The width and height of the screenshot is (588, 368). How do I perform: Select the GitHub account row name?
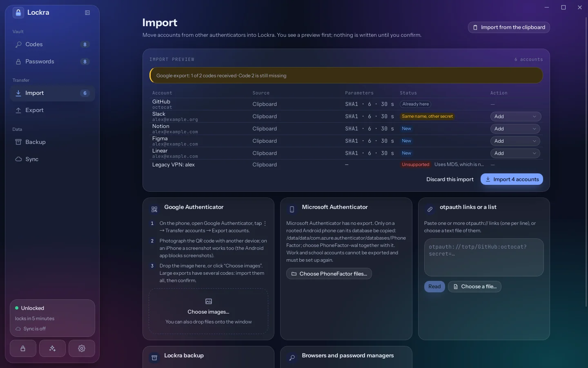tap(161, 102)
